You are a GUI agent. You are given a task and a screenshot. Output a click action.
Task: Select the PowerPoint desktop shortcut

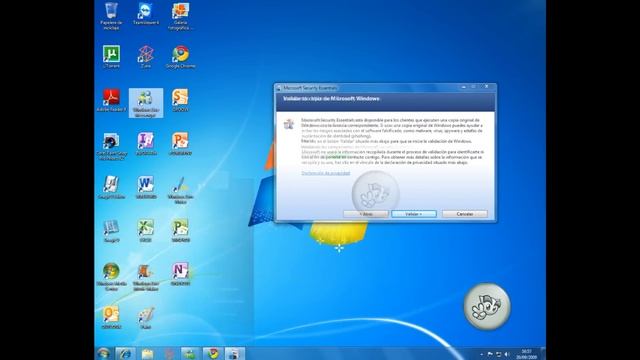180,144
